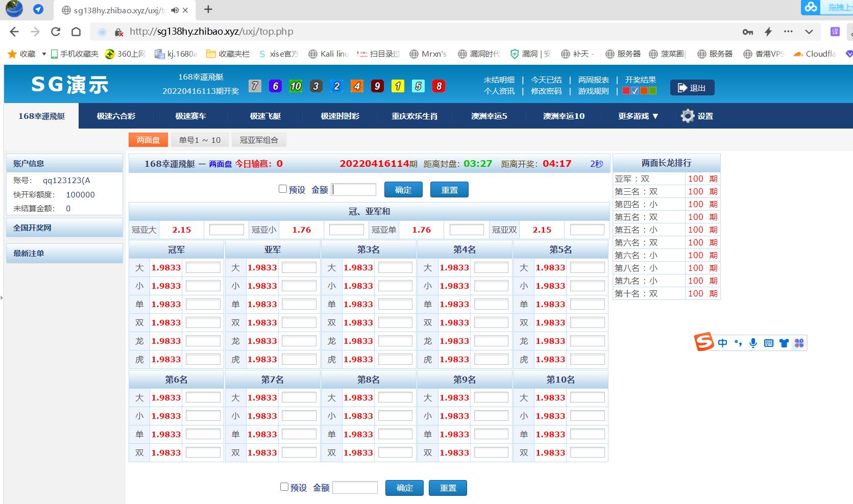
Task: Open Sogou skin settings via shirt icon
Action: tap(784, 343)
